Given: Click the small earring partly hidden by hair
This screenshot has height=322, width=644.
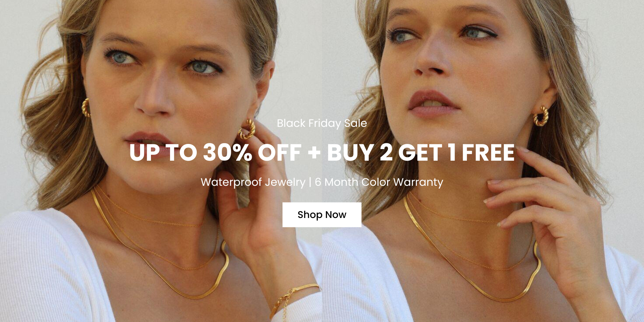Looking at the screenshot, I should click(x=86, y=108).
